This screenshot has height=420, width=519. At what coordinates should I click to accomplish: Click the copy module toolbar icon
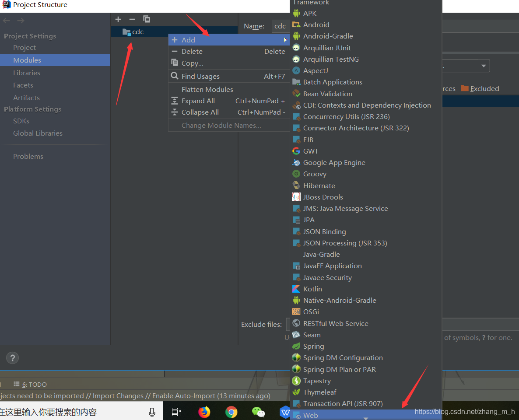pyautogui.click(x=146, y=19)
